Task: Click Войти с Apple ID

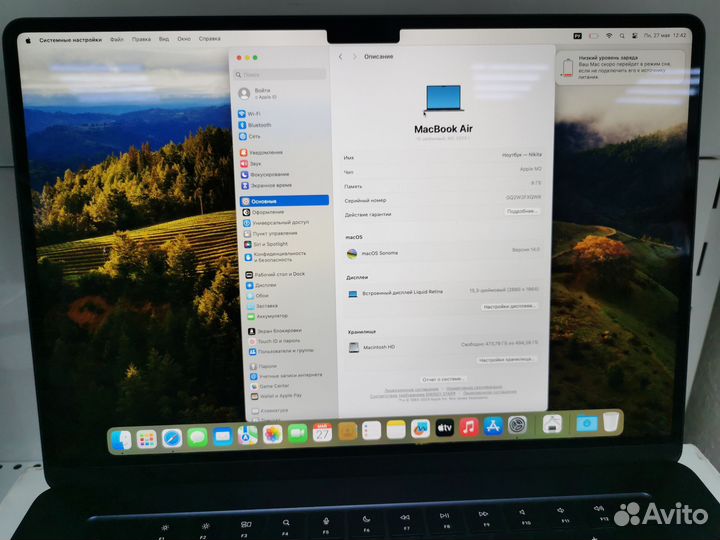Action: click(x=258, y=94)
